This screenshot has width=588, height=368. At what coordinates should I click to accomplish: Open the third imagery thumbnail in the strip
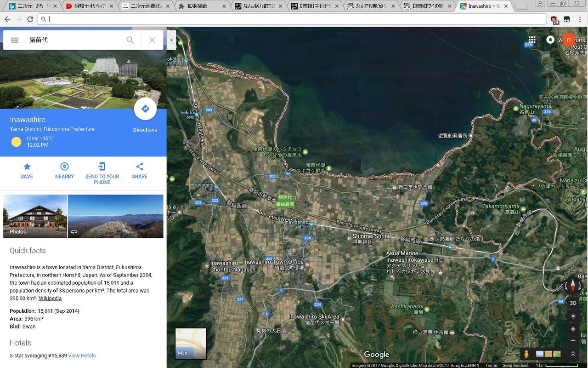coord(557,354)
